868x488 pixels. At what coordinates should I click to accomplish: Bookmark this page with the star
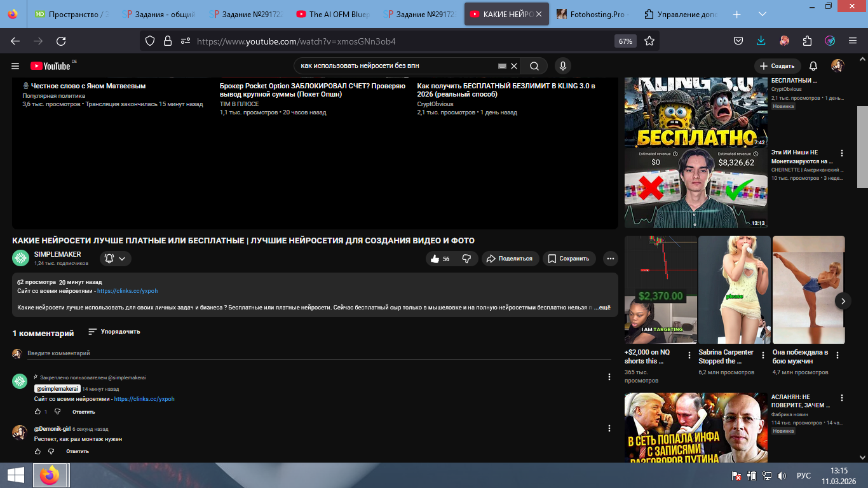click(x=649, y=41)
